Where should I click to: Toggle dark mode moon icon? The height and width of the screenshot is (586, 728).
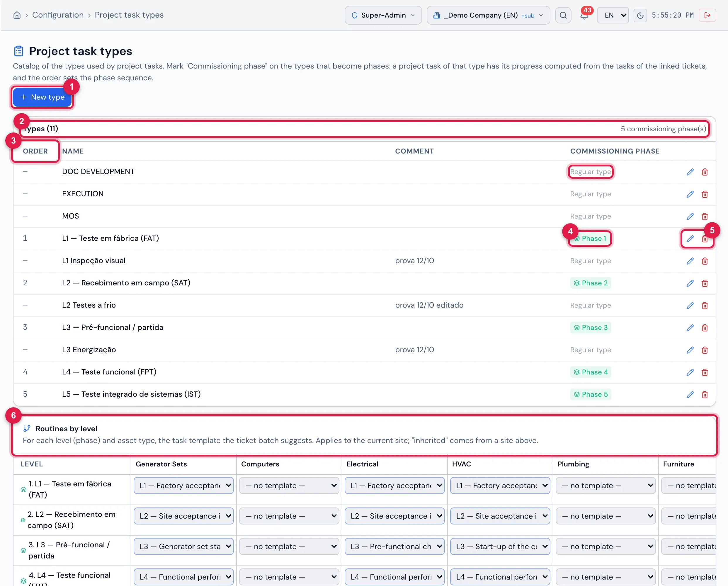(x=640, y=15)
